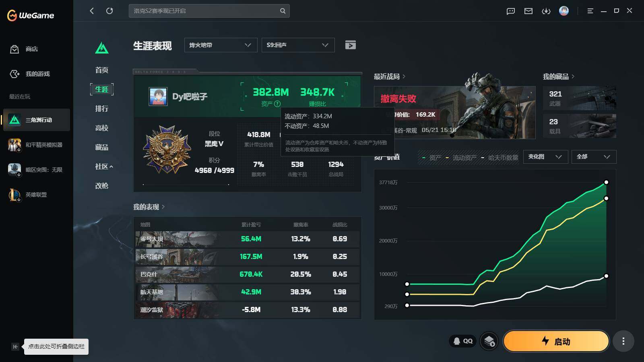Screen dimensions: 644x362
Task: Open the mail inbox icon
Action: click(528, 11)
